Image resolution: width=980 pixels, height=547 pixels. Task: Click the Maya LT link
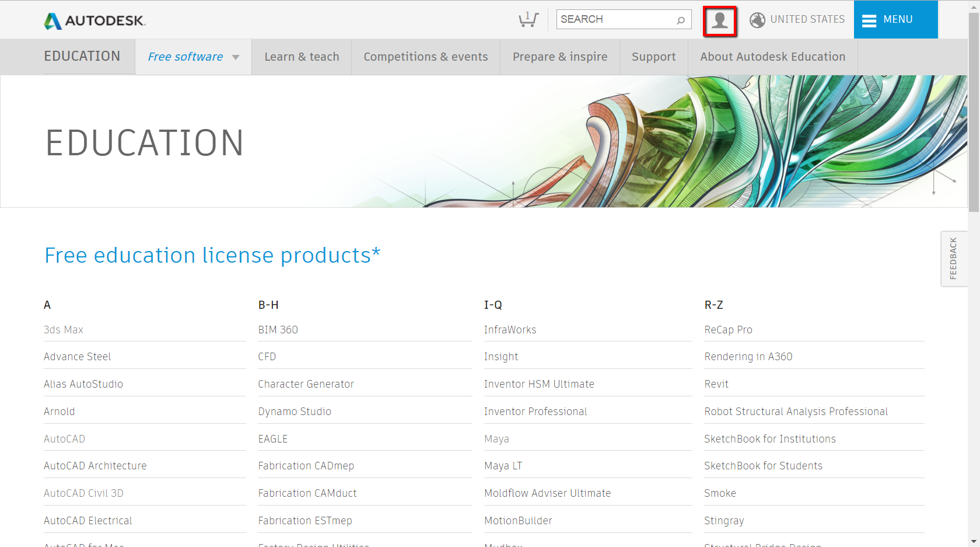pos(503,466)
